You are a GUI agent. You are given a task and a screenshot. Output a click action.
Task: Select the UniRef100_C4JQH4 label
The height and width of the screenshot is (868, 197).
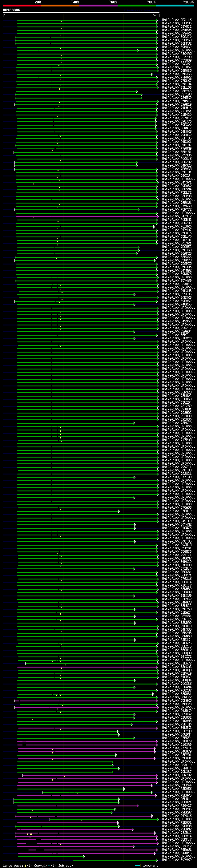pos(177,680)
